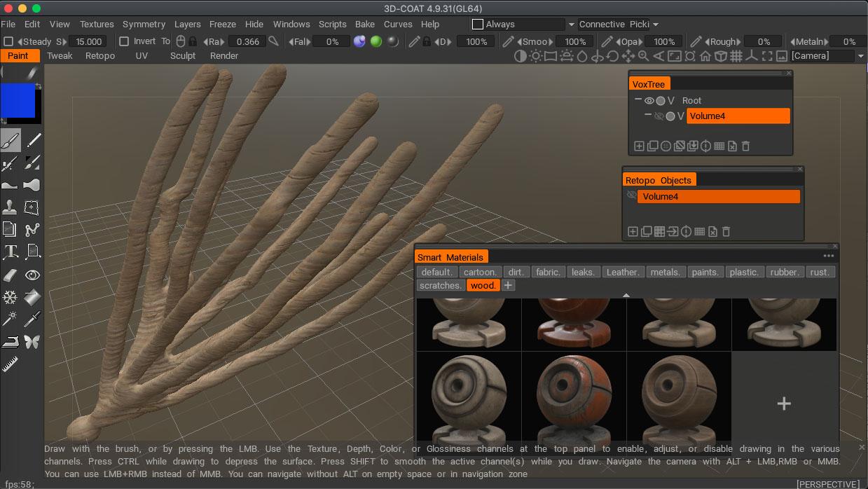Delete Volume4 via the trash icon in Retopo Objects
Viewport: 868px width, 489px height.
(x=726, y=231)
